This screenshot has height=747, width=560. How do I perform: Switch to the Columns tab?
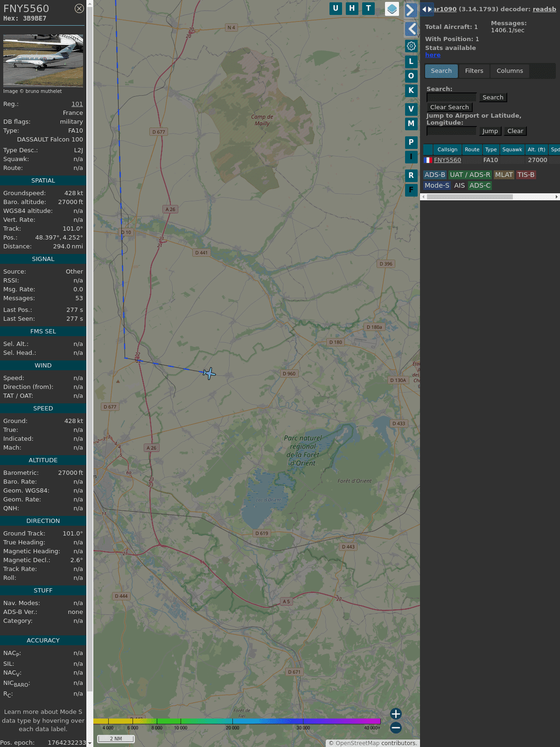pyautogui.click(x=510, y=71)
